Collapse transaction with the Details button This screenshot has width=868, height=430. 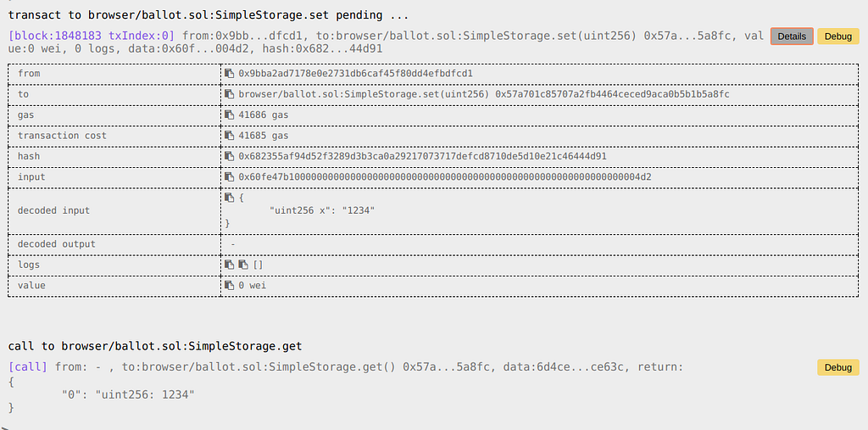coord(792,36)
